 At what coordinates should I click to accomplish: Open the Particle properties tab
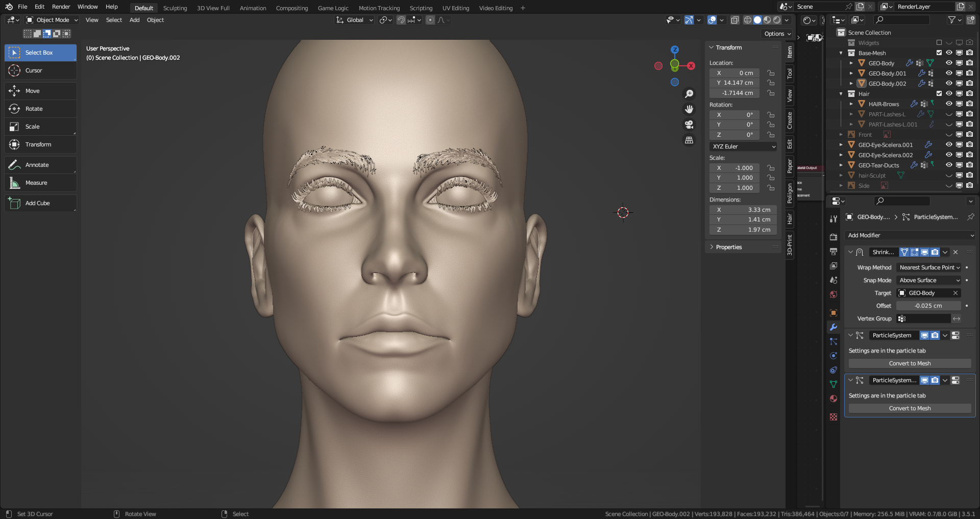[x=834, y=341]
